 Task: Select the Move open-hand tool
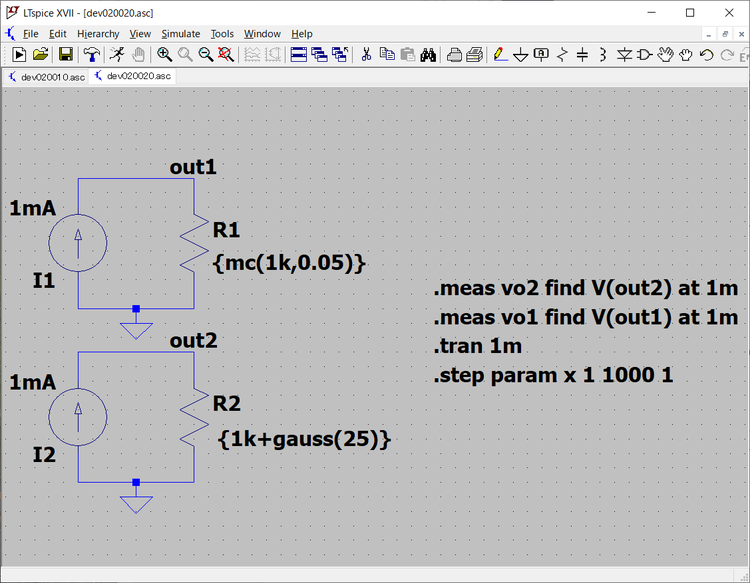(665, 55)
